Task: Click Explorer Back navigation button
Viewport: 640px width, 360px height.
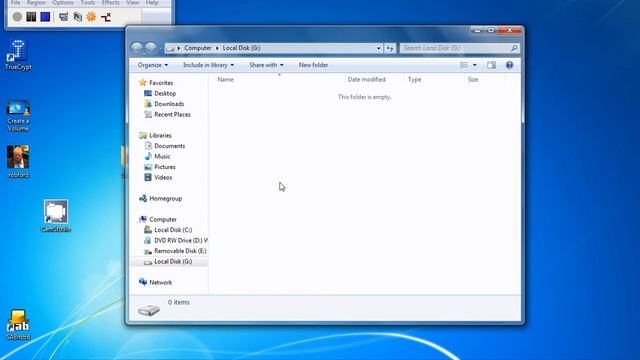Action: pyautogui.click(x=137, y=48)
